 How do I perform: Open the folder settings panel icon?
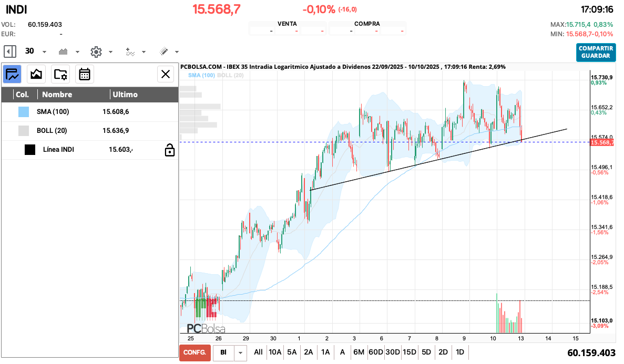tap(60, 74)
